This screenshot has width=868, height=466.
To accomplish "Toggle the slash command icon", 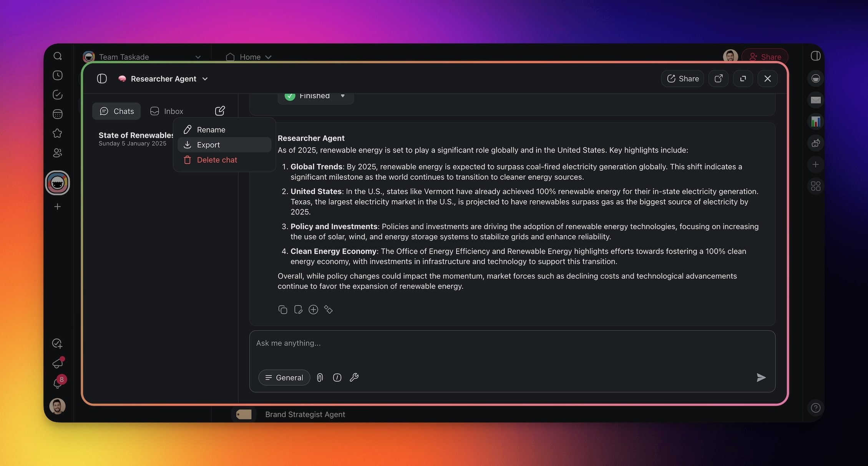I will click(x=337, y=378).
